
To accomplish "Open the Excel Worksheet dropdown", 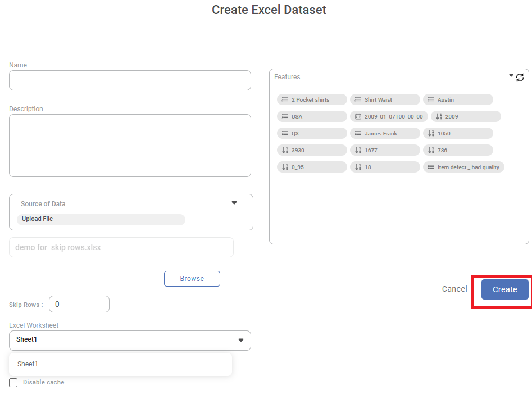I will point(241,340).
